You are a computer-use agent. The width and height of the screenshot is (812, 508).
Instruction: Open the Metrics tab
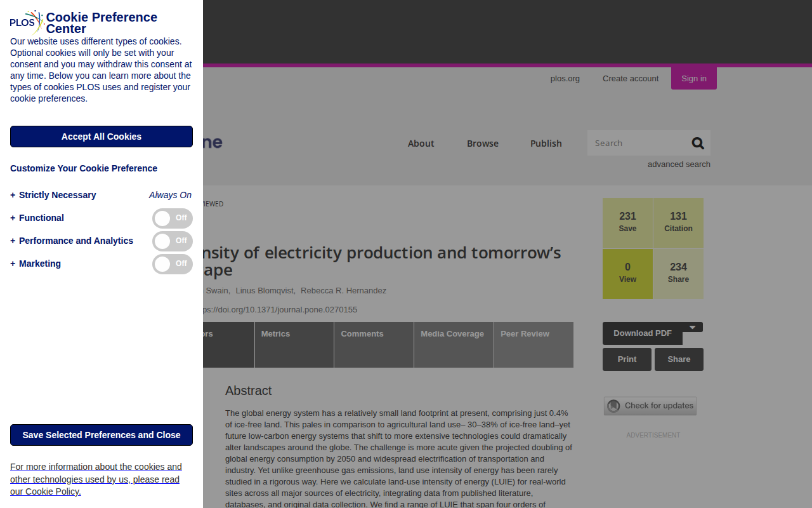pyautogui.click(x=294, y=345)
